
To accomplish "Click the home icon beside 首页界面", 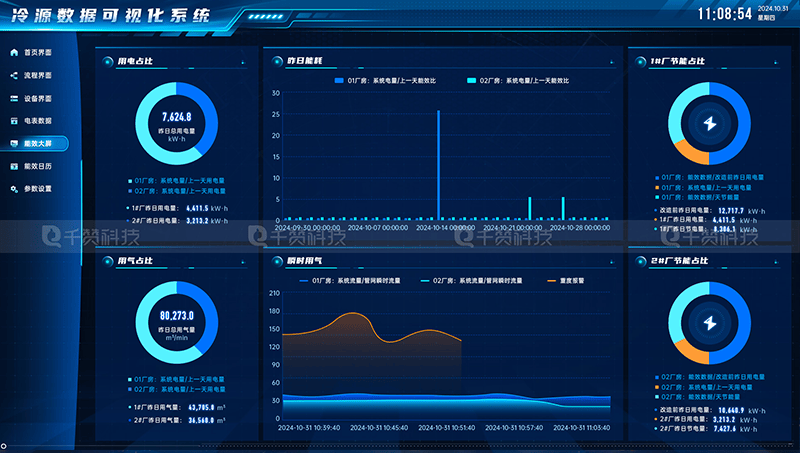I will [x=14, y=52].
